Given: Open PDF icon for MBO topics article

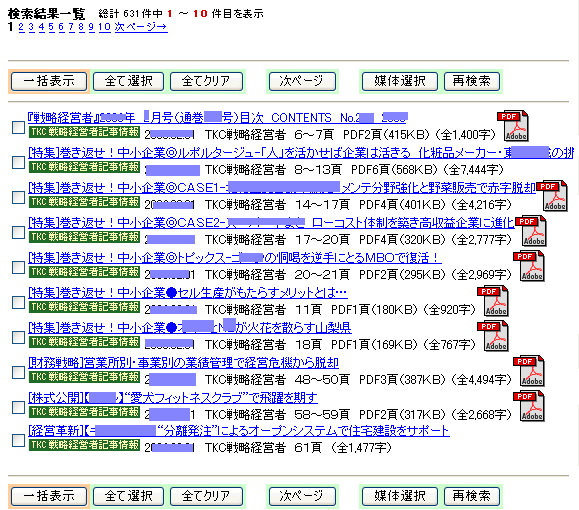Looking at the screenshot, I should click(x=529, y=266).
